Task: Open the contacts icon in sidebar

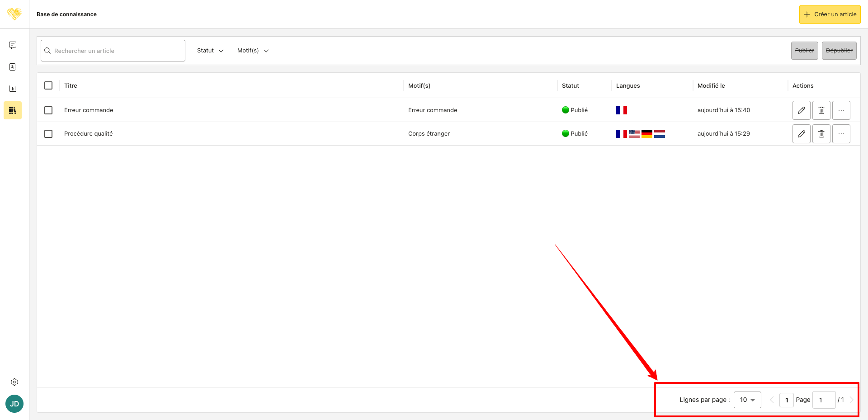Action: pos(13,67)
